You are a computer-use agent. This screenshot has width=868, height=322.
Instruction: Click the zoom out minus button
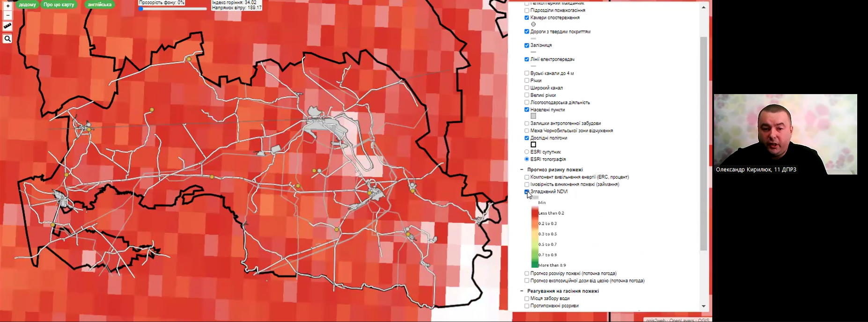tap(7, 15)
